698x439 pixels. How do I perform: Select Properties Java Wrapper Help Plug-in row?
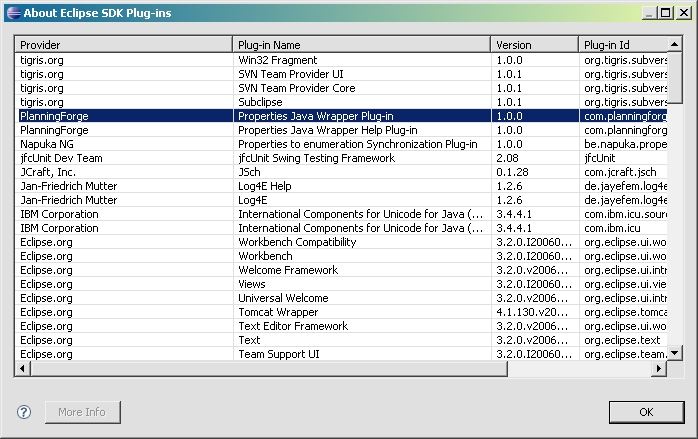point(341,130)
